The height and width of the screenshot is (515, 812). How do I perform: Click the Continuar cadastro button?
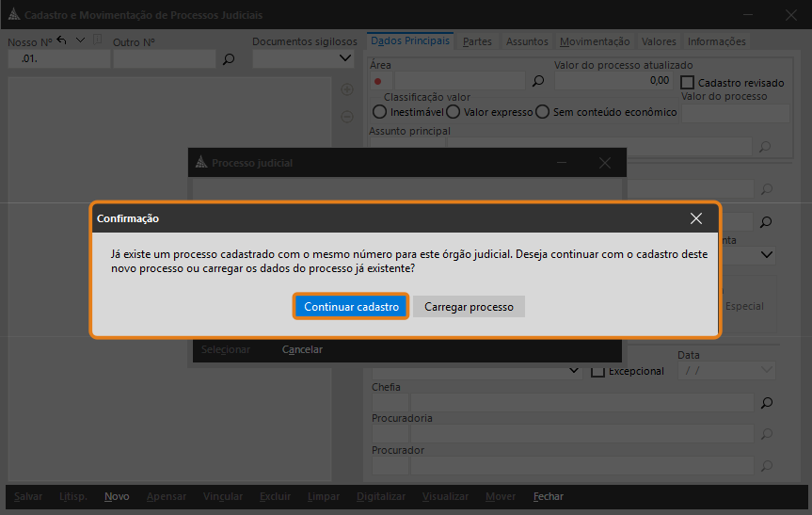[x=351, y=307]
